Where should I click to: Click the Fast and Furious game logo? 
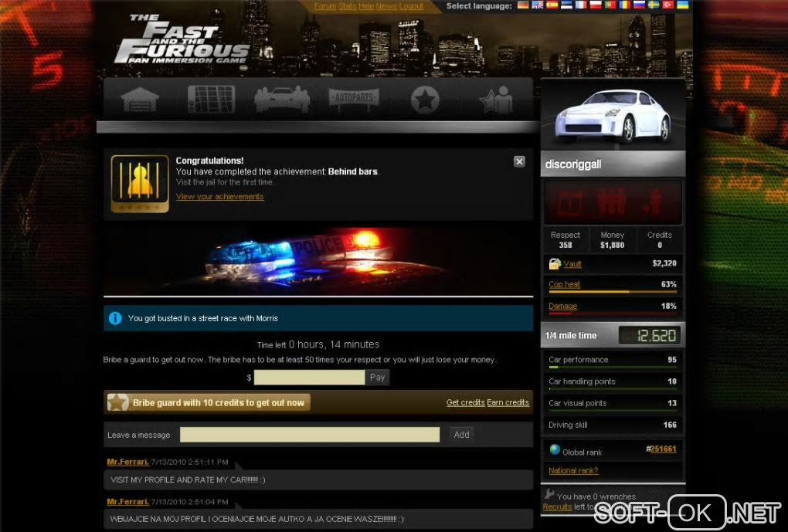182,39
